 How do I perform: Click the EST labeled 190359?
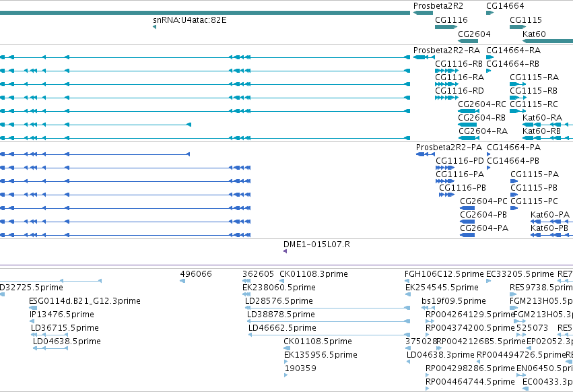300,368
